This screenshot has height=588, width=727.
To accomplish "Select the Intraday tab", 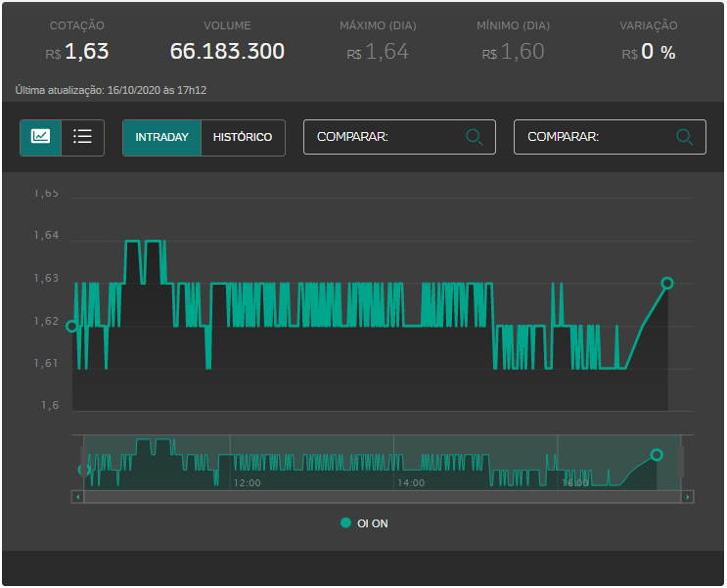I will [x=161, y=137].
